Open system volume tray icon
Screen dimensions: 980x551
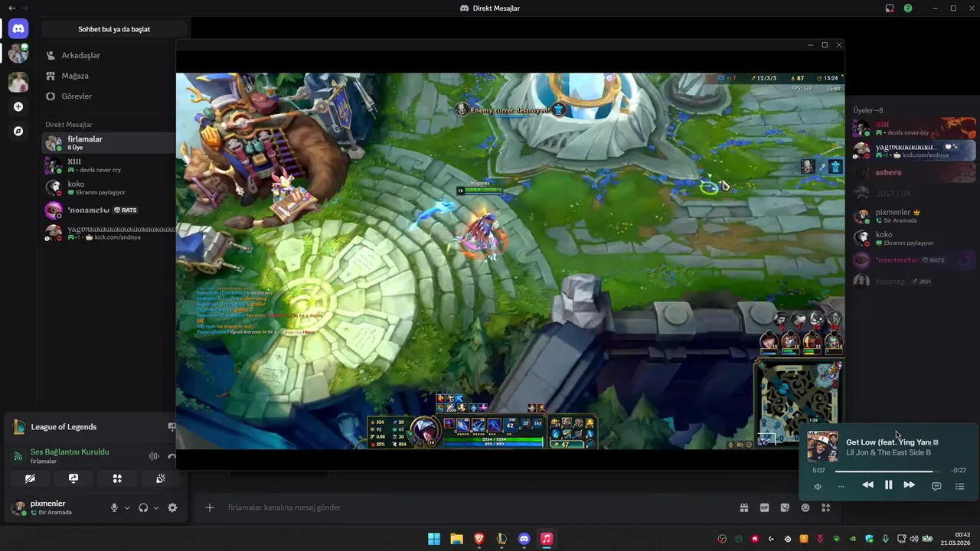click(913, 539)
